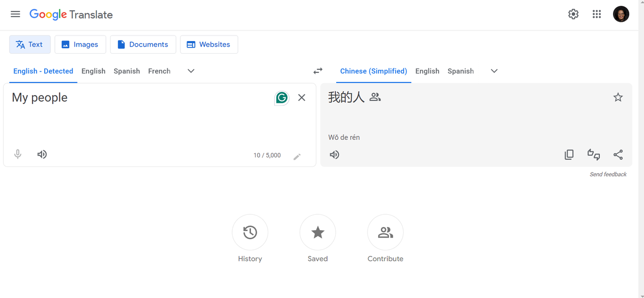
Task: Open the Google account profile picture
Action: (621, 14)
